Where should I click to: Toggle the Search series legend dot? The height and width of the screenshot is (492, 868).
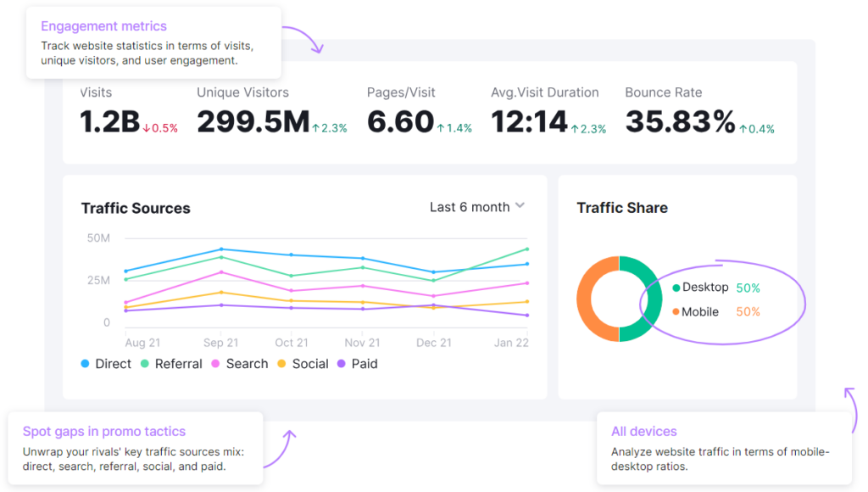click(x=216, y=364)
